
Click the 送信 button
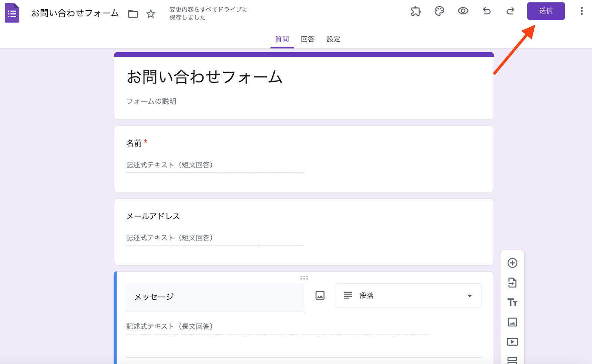pyautogui.click(x=546, y=11)
